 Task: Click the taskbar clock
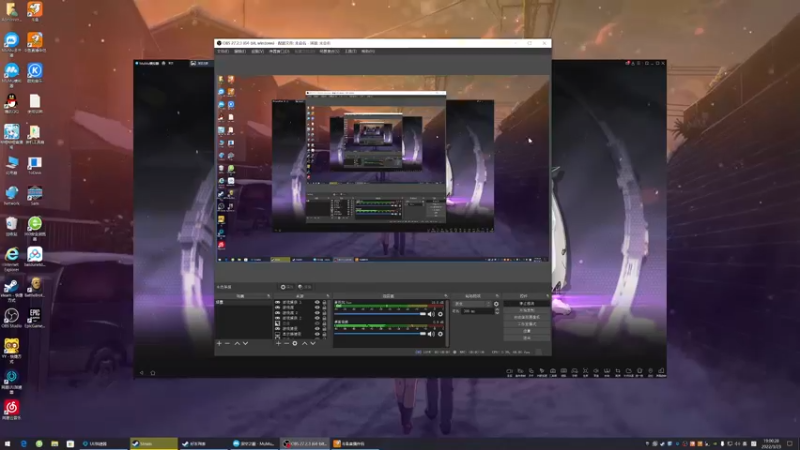pyautogui.click(x=770, y=443)
